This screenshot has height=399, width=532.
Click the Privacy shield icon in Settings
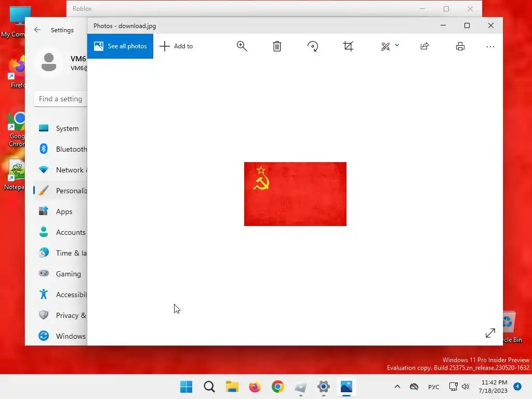(44, 315)
